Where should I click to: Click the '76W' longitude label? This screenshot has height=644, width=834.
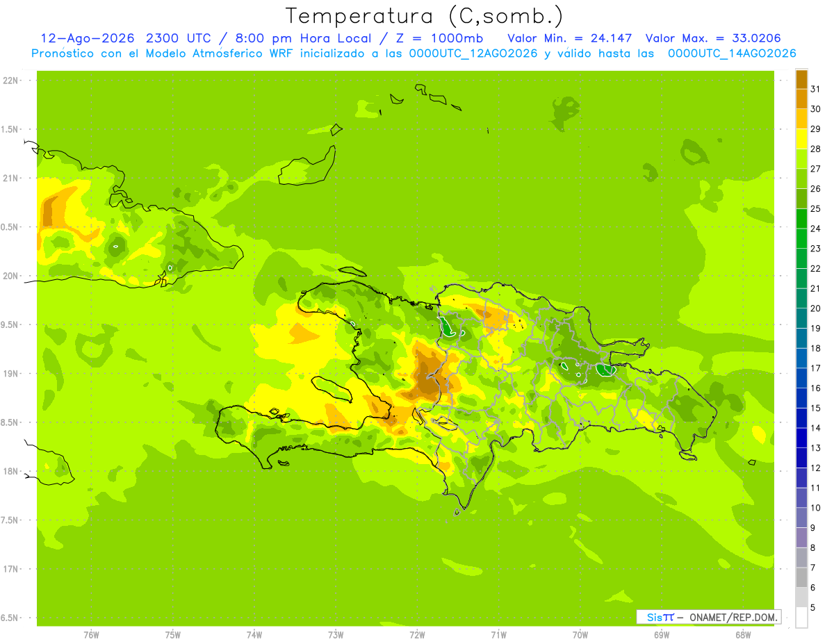point(91,635)
